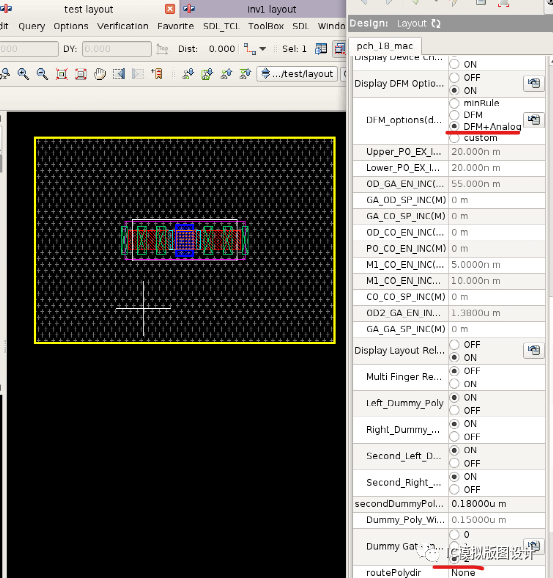Set Left_Dummy_Poly to OFF
This screenshot has height=578, width=553.
click(454, 410)
